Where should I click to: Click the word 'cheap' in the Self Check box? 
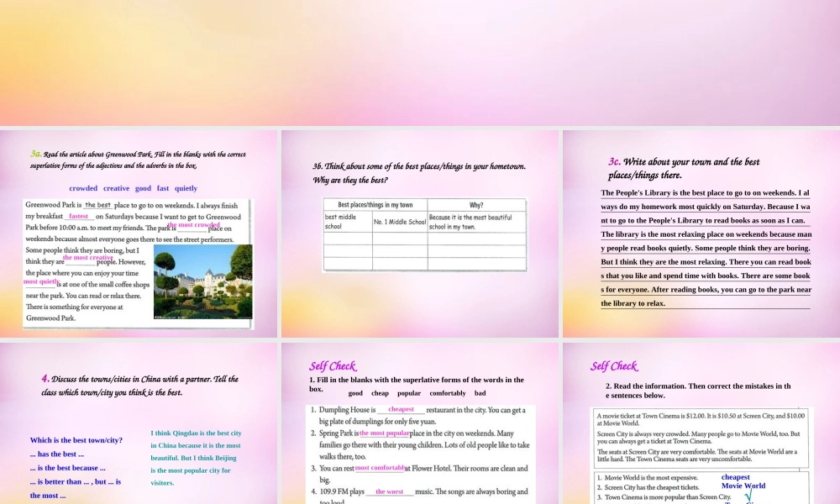380,393
